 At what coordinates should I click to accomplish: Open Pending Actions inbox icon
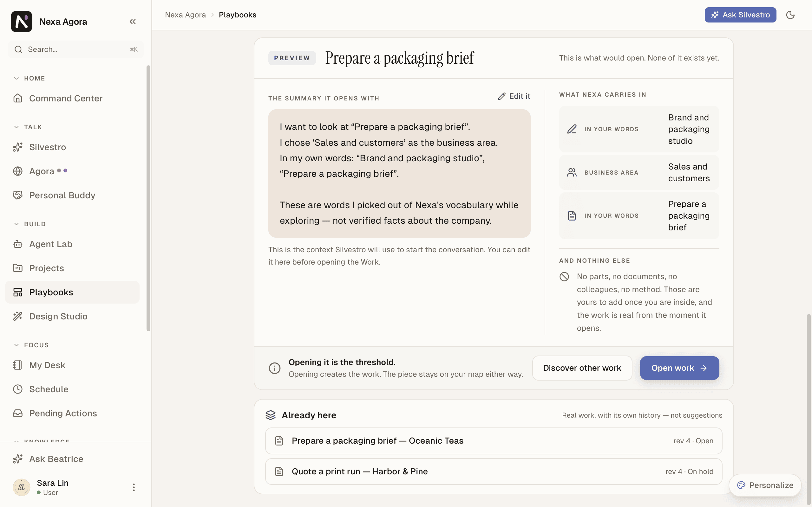pos(18,413)
